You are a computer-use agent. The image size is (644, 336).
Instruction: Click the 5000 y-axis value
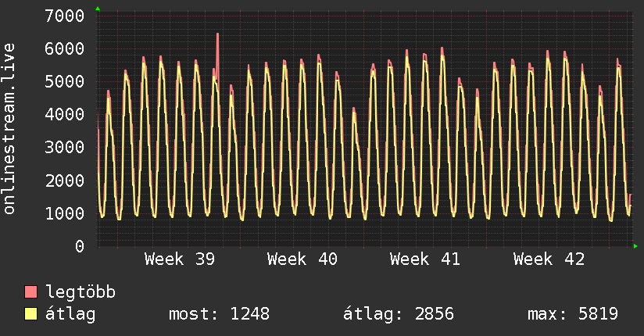point(65,82)
